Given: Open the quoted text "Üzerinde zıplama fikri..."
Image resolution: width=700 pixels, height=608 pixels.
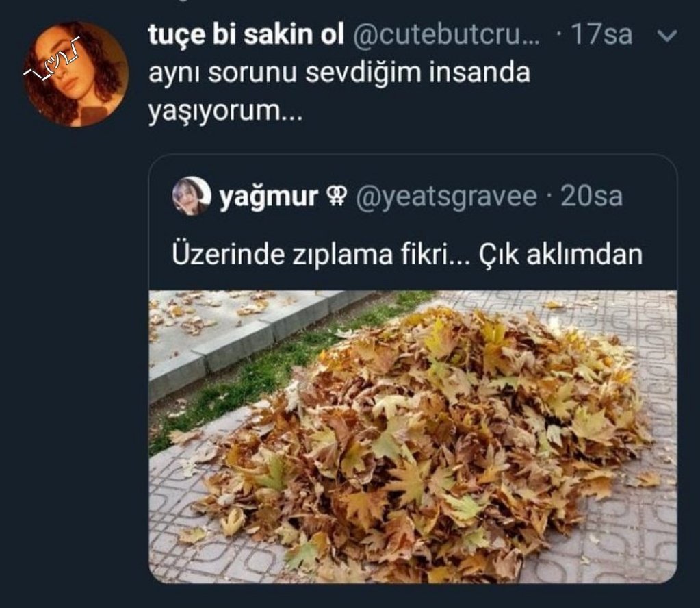Looking at the screenshot, I should pos(321,254).
